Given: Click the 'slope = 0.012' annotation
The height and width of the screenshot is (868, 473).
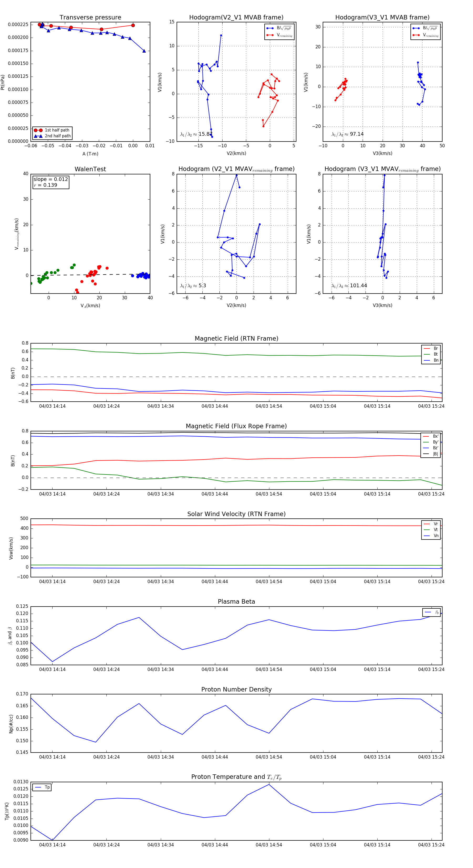Looking at the screenshot, I should (x=50, y=179).
